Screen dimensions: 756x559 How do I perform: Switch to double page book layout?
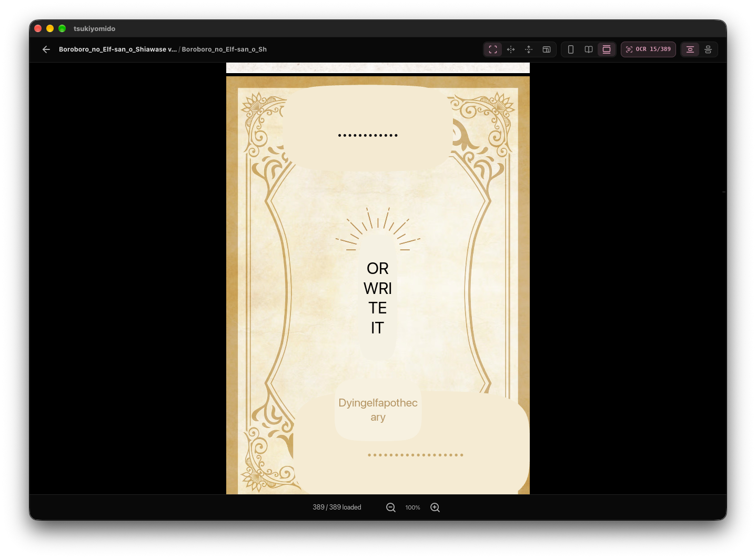click(x=589, y=49)
